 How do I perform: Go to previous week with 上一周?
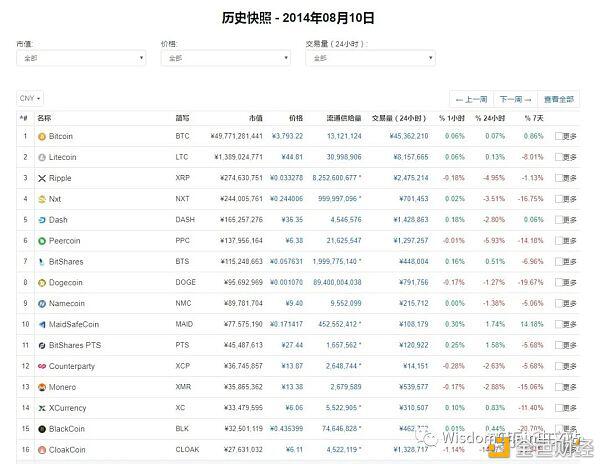tap(472, 99)
